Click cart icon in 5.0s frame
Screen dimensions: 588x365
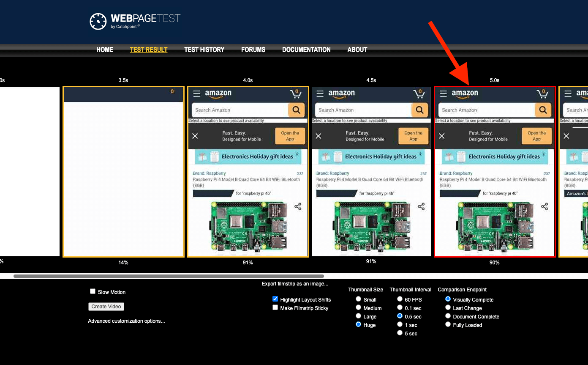tap(542, 93)
